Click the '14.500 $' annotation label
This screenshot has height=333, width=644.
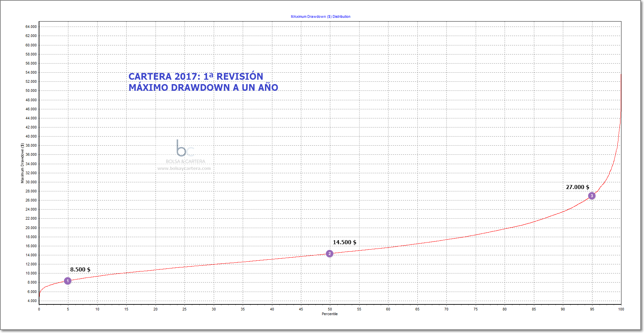344,242
